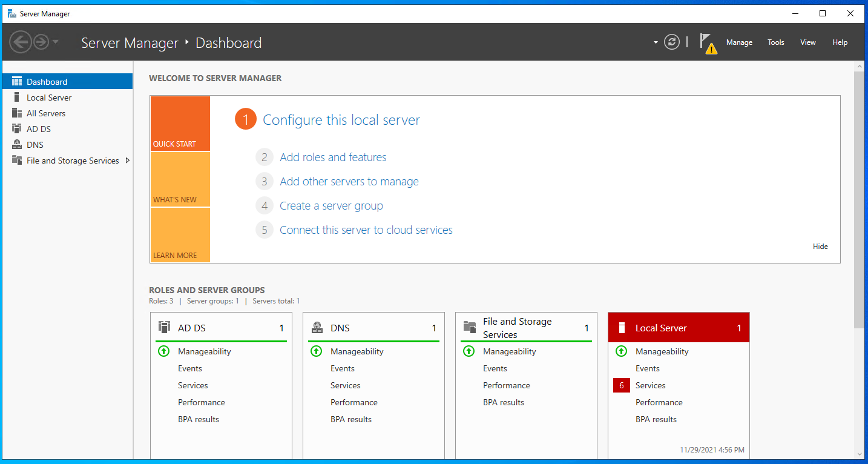
Task: Open File and Storage Services in sidebar
Action: coord(67,161)
